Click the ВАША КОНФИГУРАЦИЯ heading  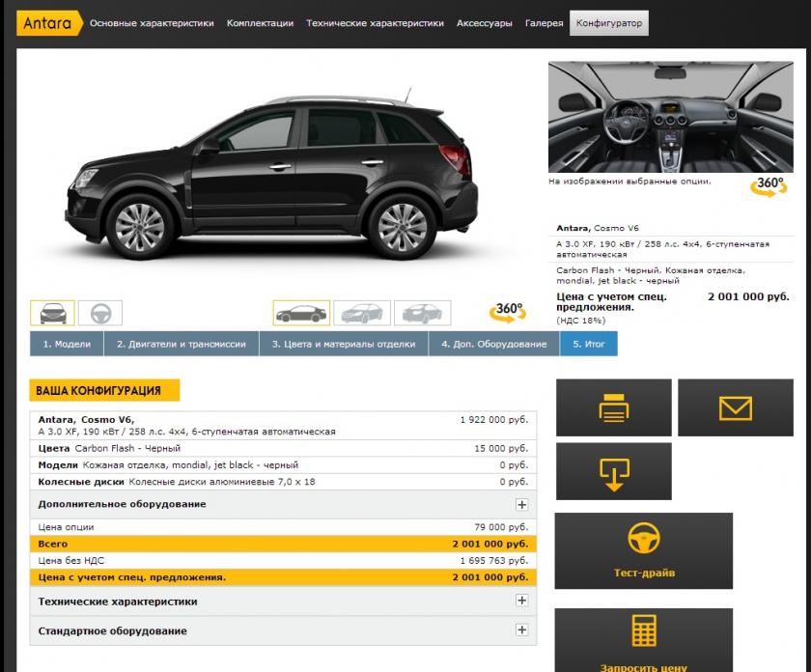pyautogui.click(x=104, y=390)
